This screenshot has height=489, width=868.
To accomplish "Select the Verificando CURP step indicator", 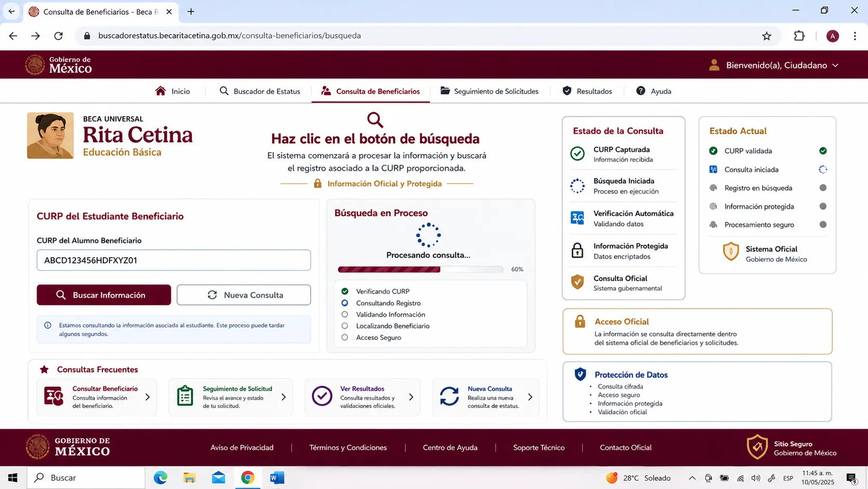I will click(x=345, y=291).
